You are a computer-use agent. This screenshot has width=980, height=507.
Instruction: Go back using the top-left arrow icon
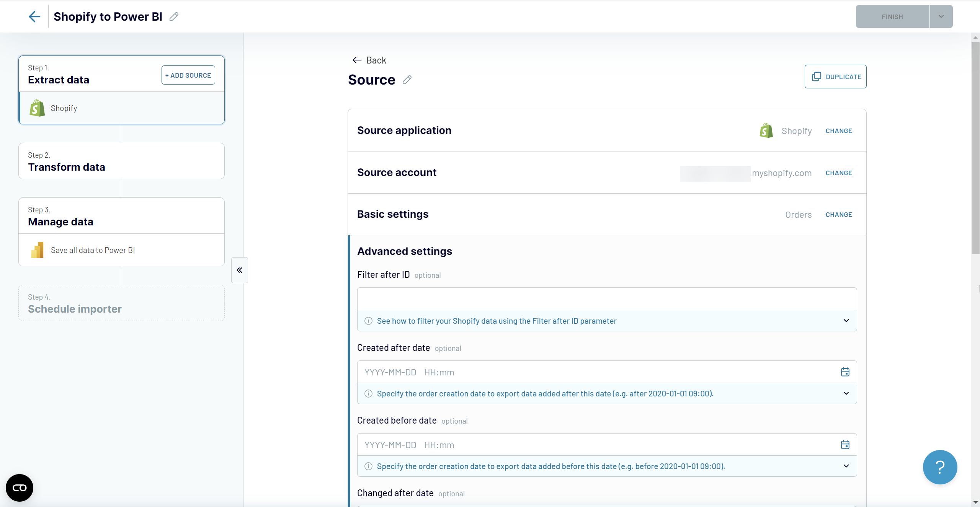34,16
